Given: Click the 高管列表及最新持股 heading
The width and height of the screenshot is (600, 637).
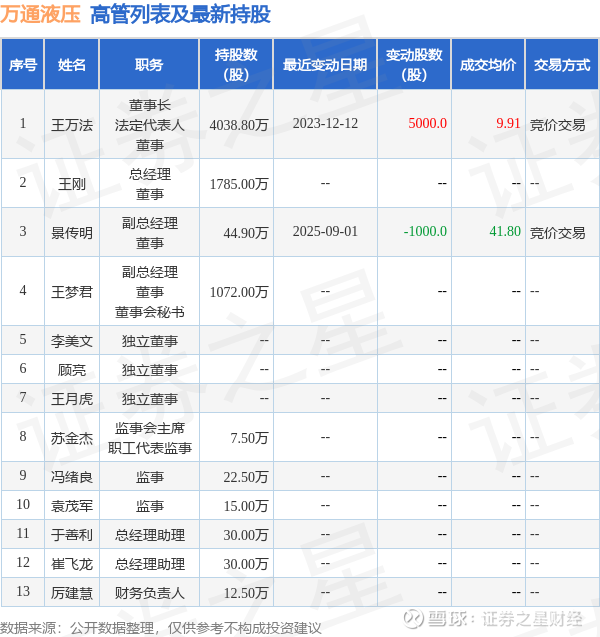Looking at the screenshot, I should click(180, 14).
